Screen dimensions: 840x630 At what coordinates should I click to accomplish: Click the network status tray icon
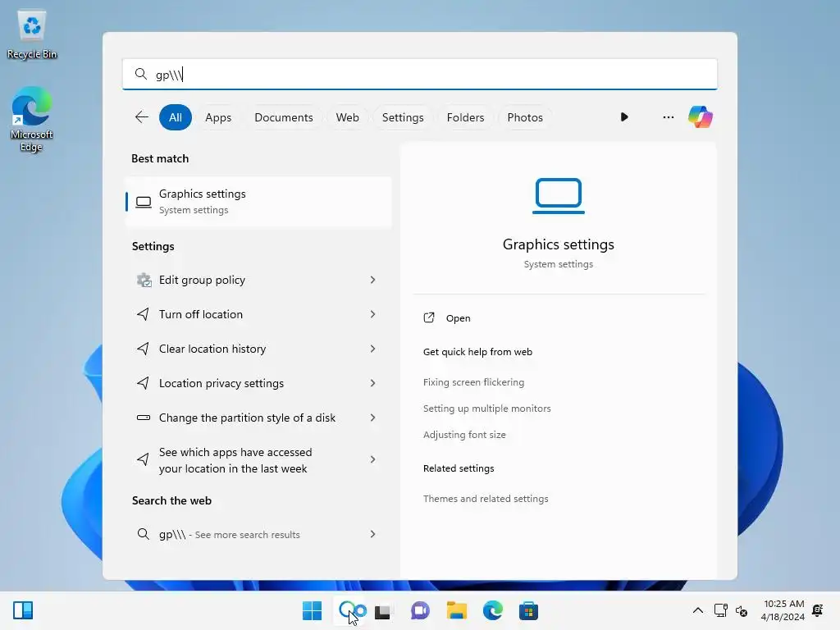coord(720,610)
